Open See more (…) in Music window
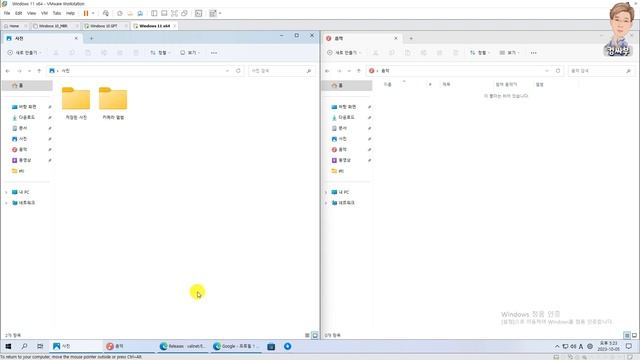Viewport: 640px width, 360px height. (533, 53)
